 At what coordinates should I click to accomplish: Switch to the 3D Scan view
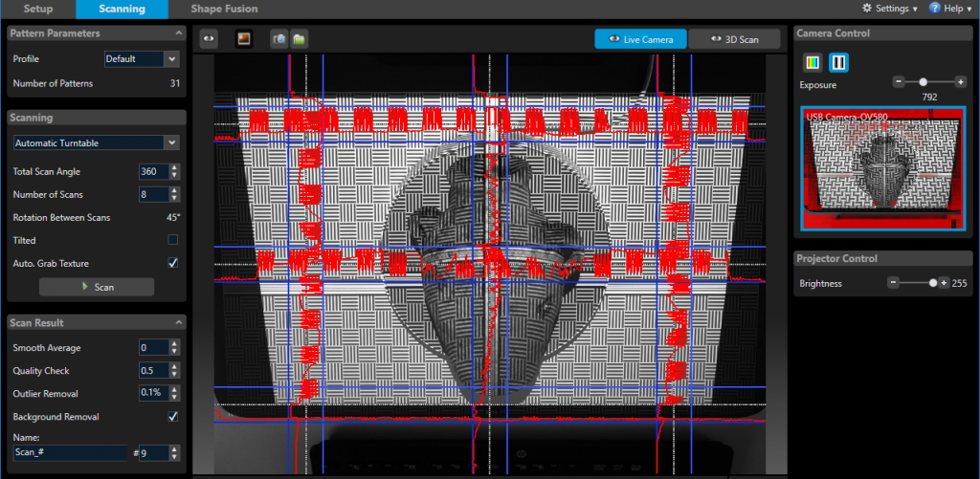click(734, 39)
